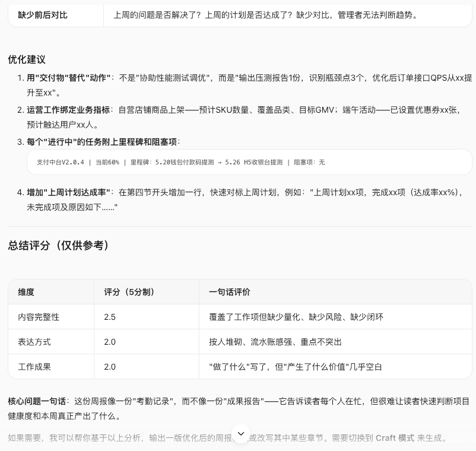Screen dimensions: 476x451
Task: Click the bold text 每个"进行中"的任务附上里程碑和阻塞项
Action: pyautogui.click(x=101, y=142)
